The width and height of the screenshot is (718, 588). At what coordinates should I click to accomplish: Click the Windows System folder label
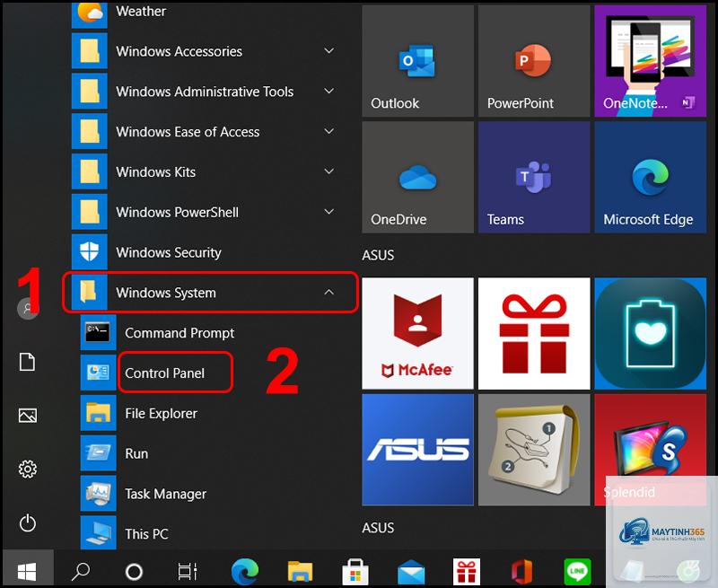point(166,293)
